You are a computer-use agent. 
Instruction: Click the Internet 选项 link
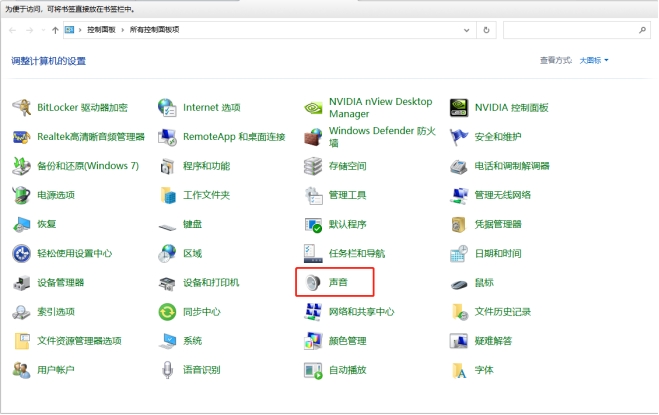(211, 107)
